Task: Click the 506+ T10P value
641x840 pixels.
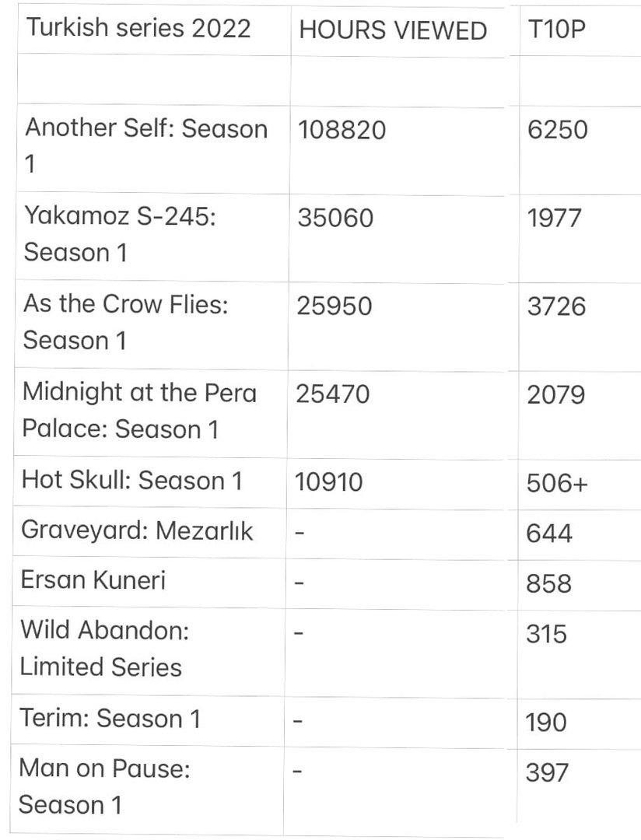Action: 557,483
